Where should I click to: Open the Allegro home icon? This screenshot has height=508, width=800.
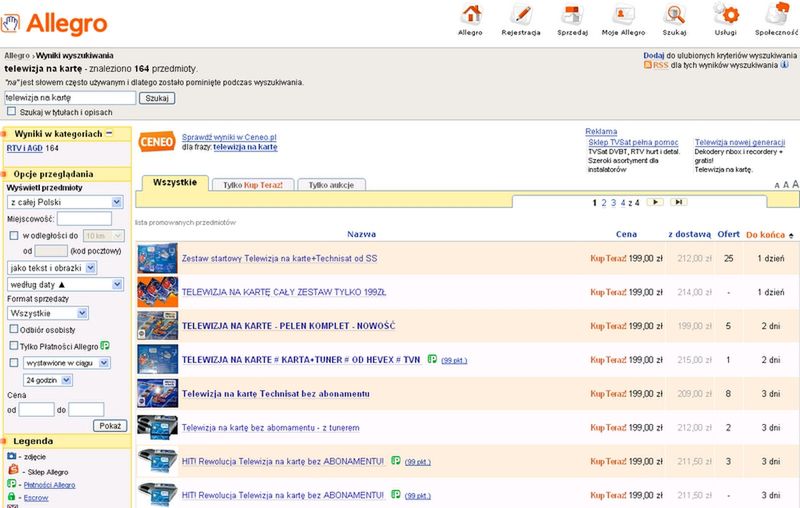471,14
